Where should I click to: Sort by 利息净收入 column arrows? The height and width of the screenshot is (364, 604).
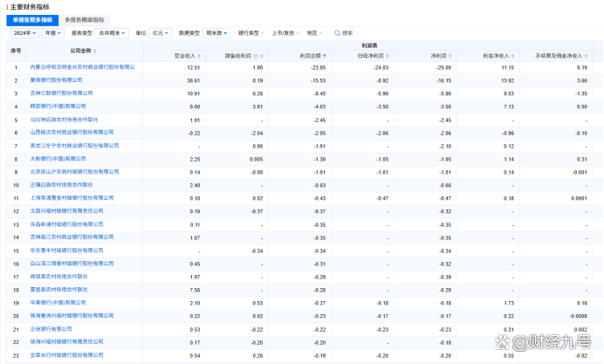513,56
